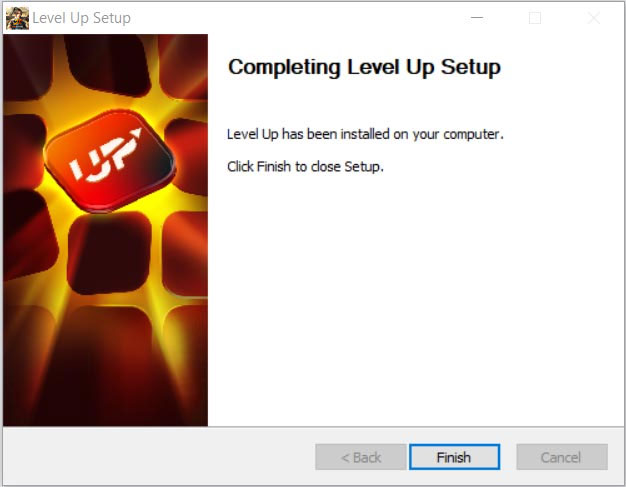Click the disabled Cancel button
Image resolution: width=626 pixels, height=487 pixels.
562,457
